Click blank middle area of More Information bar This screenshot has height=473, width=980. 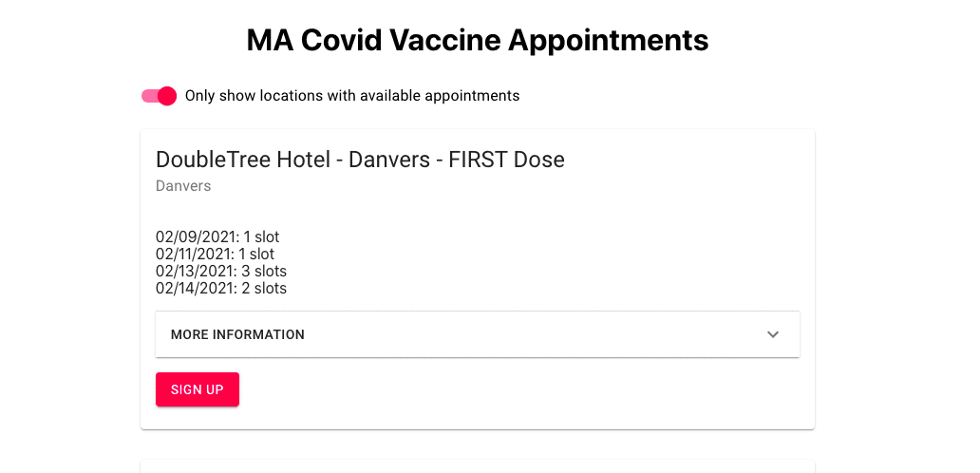coord(531,334)
